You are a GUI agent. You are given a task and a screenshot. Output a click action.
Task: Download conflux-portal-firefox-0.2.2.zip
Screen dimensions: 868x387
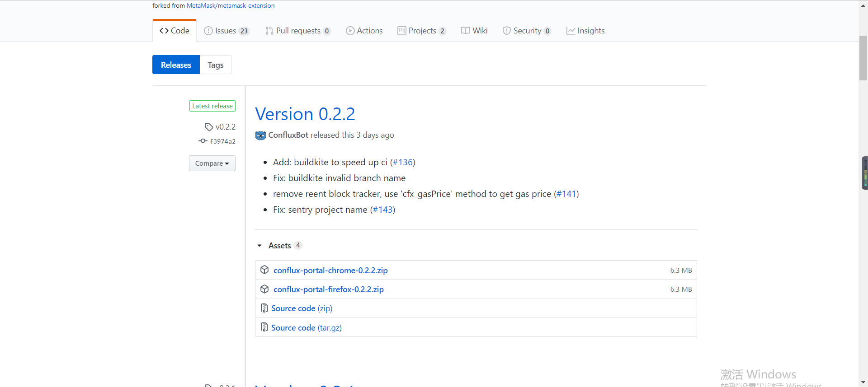[x=329, y=289]
